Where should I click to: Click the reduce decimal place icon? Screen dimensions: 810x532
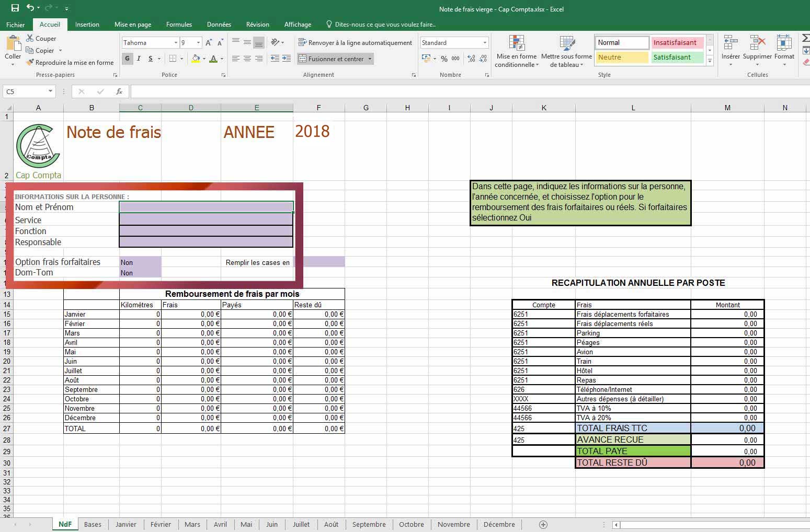[x=484, y=59]
